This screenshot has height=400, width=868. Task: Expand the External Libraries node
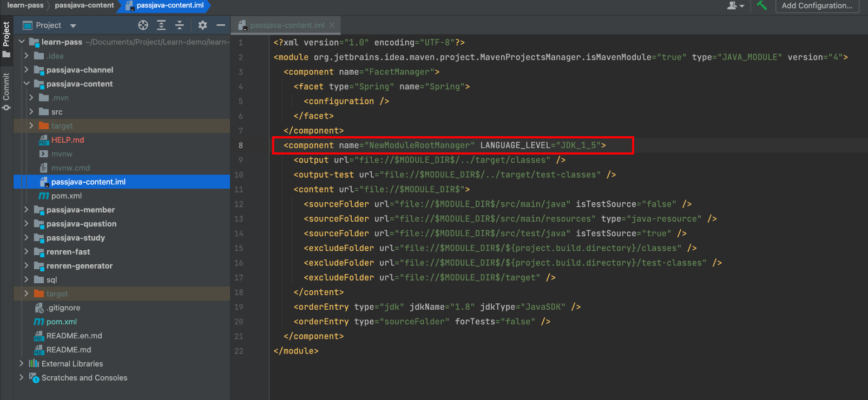[21, 364]
